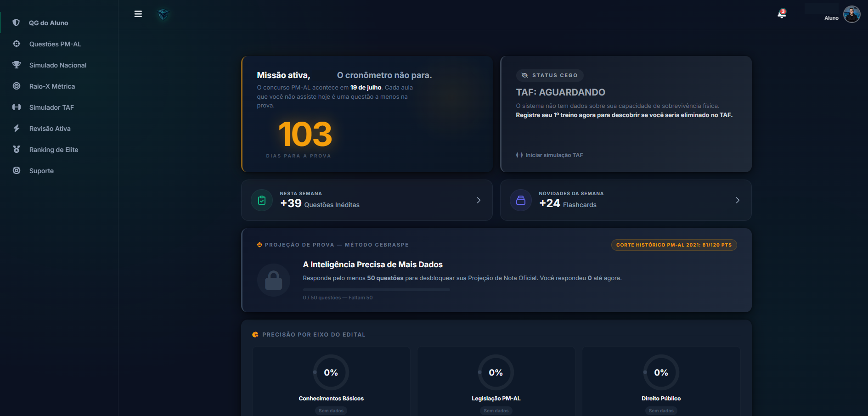Click the medal icon for Ranking de Elite
Screen dimensions: 868x416
pyautogui.click(x=17, y=149)
